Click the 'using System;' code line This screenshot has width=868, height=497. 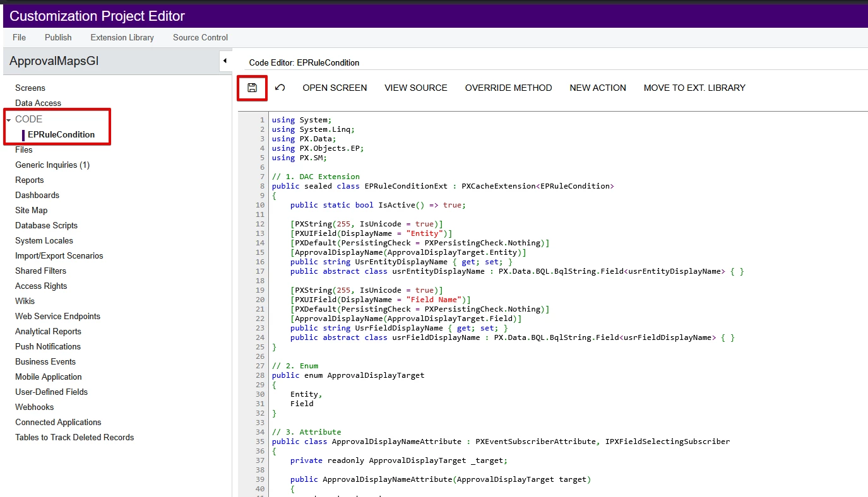coord(302,120)
